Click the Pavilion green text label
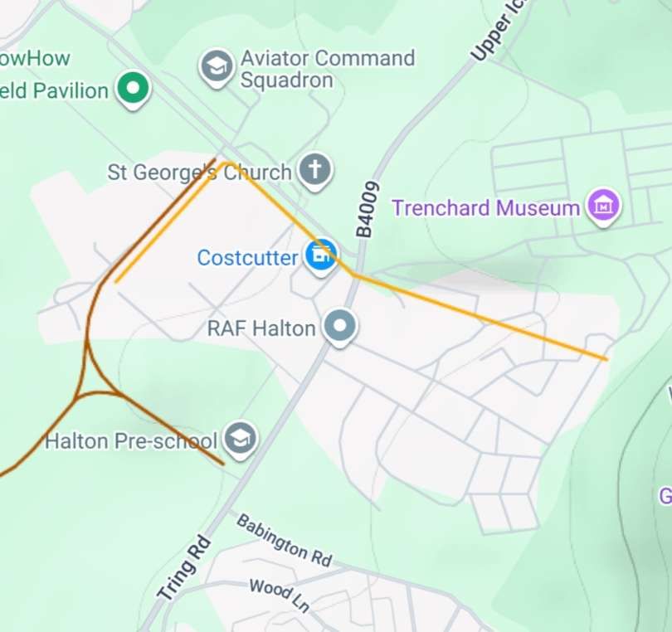The image size is (672, 632). coord(54,91)
